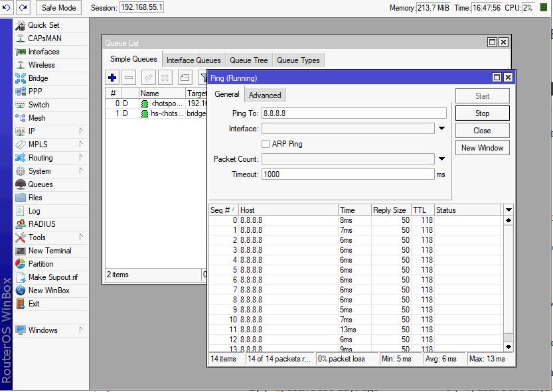The image size is (553, 392).
Task: Open Interfaces from sidebar
Action: (51, 52)
